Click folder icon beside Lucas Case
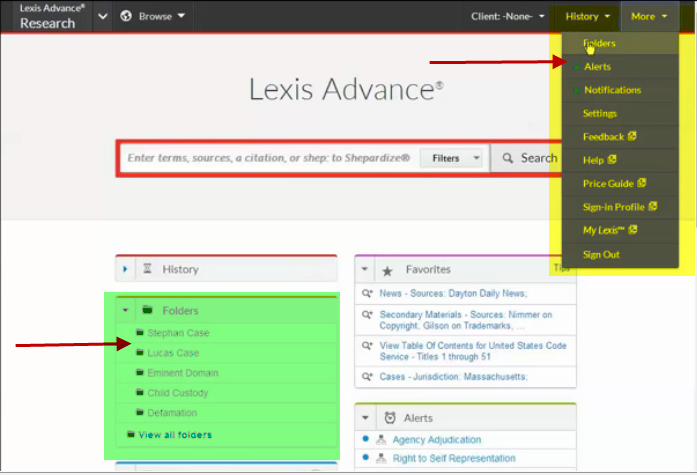 pos(140,352)
